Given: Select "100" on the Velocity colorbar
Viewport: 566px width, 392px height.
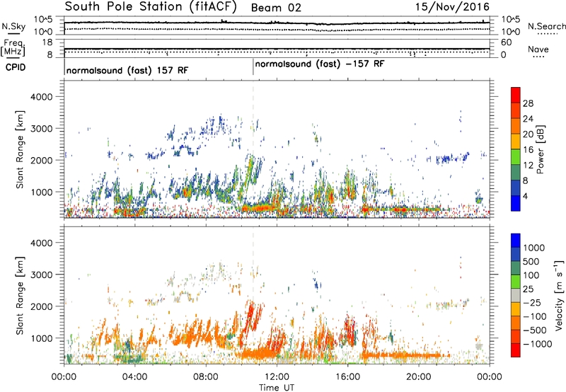Looking at the screenshot, I should (x=531, y=275).
